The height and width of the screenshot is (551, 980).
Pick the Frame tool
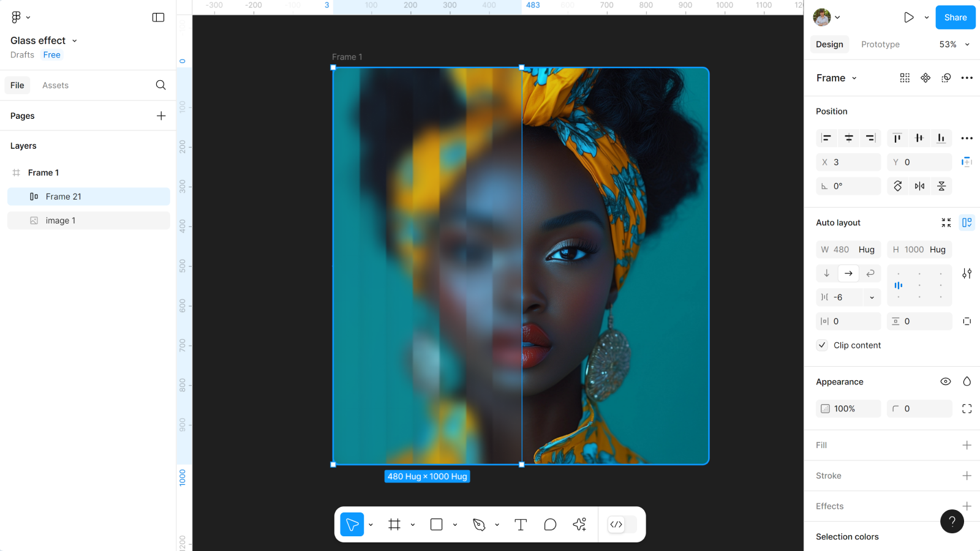click(394, 525)
